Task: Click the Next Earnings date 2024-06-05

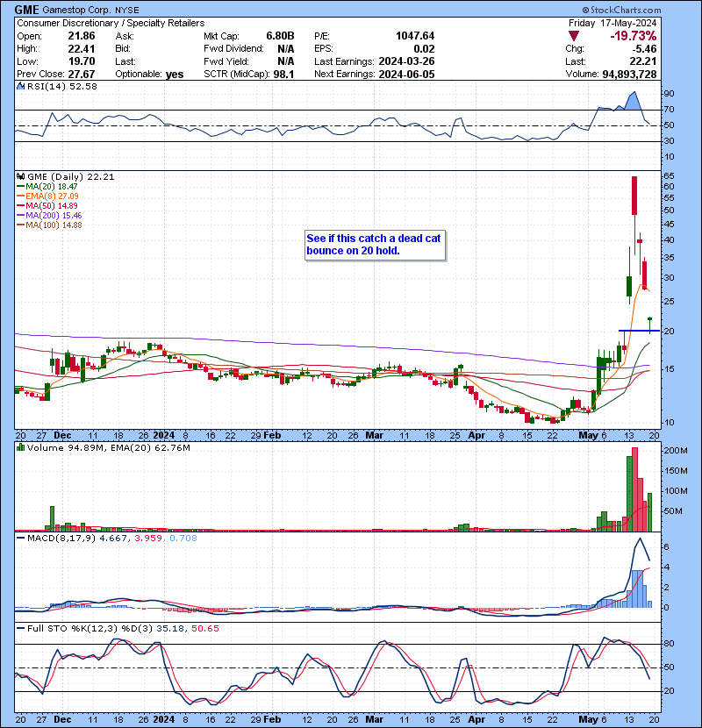Action: point(406,75)
